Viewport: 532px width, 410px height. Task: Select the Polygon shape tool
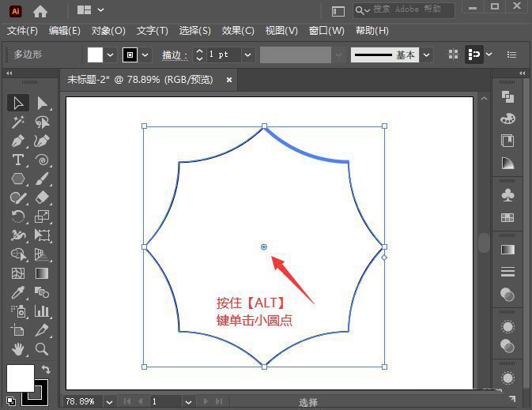(x=18, y=179)
